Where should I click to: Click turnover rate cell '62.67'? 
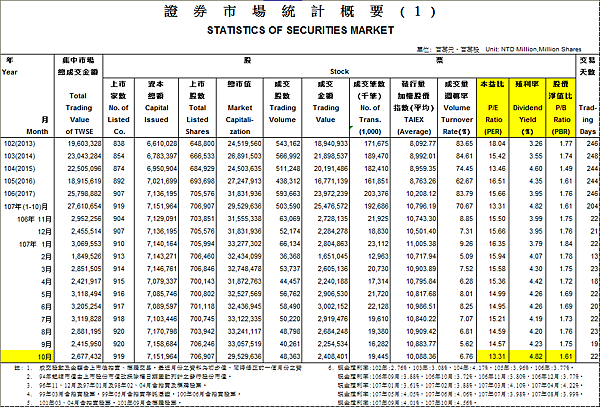(x=464, y=181)
